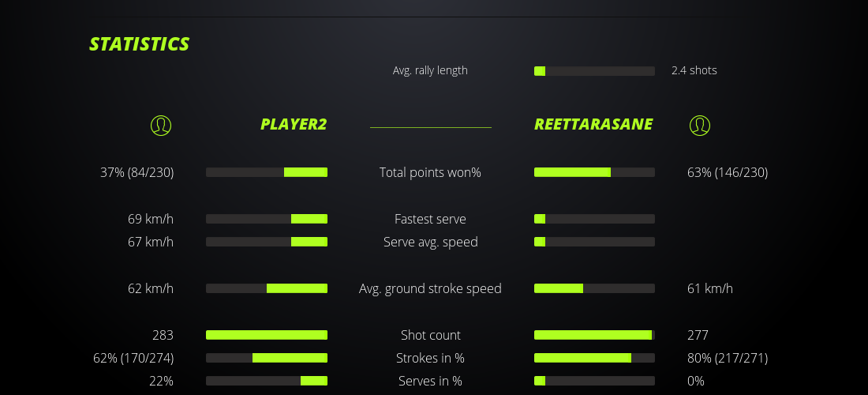The height and width of the screenshot is (395, 868).
Task: Click the Serve avg. speed label
Action: click(x=430, y=242)
